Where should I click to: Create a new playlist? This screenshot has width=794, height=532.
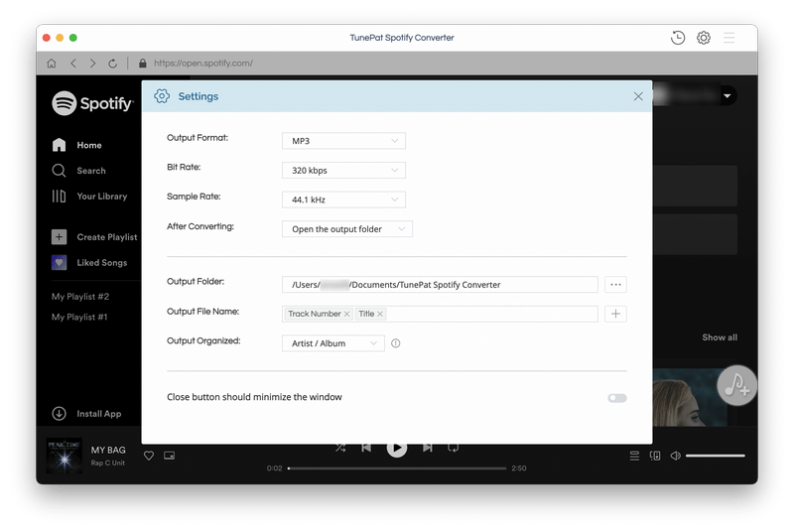(94, 237)
